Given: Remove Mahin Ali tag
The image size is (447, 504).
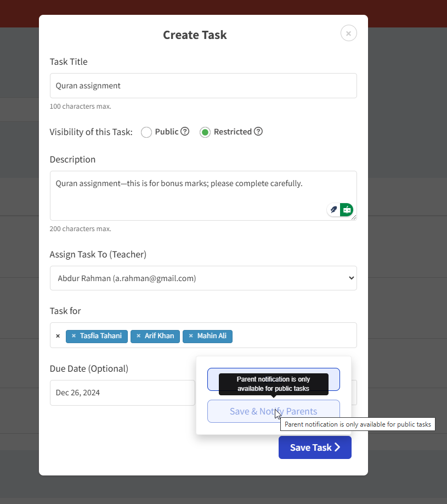Looking at the screenshot, I should tap(191, 336).
